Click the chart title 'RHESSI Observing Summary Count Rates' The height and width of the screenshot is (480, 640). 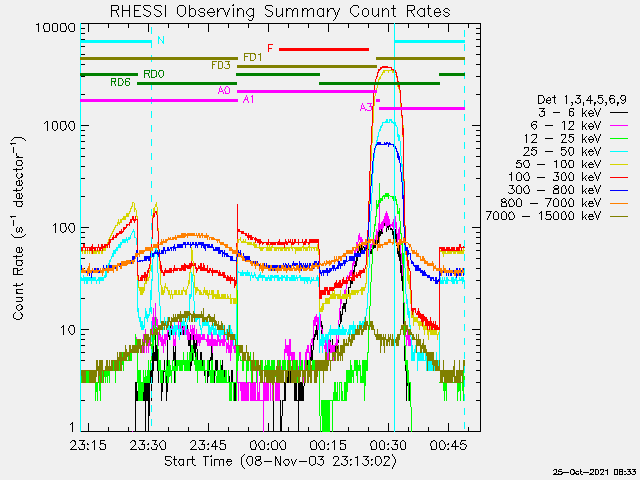280,11
